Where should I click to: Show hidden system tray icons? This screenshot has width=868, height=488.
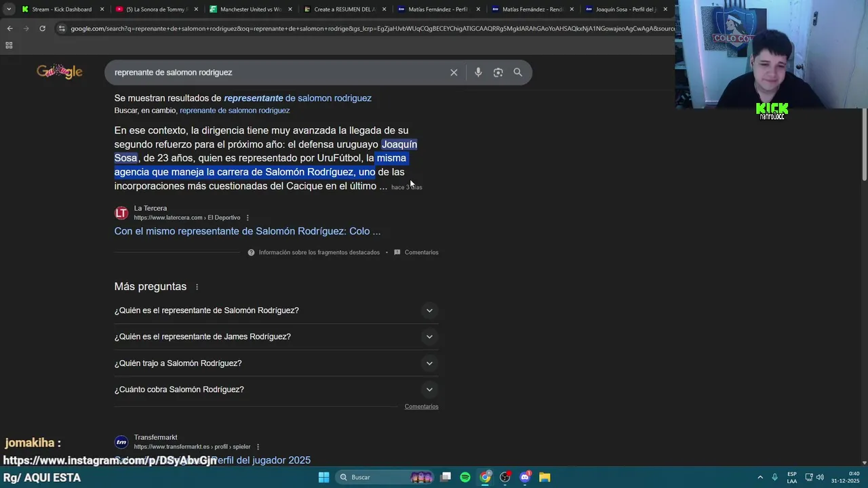760,477
